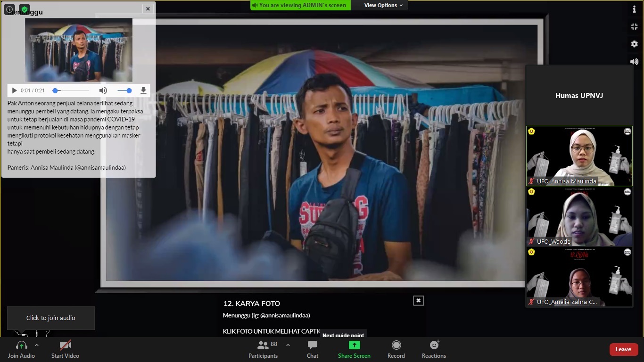Click the Share Screen icon
Viewport: 644px width, 362px height.
click(x=354, y=345)
